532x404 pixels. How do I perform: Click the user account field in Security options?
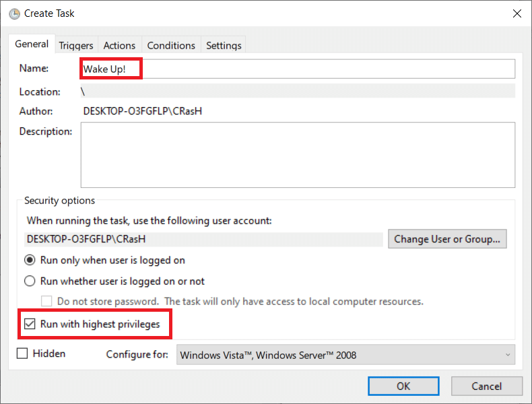(x=203, y=239)
